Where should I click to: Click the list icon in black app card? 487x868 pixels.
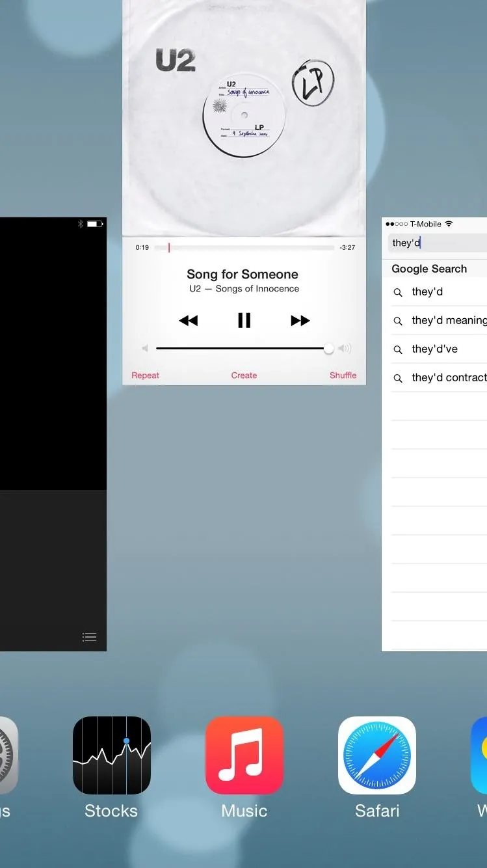(89, 637)
